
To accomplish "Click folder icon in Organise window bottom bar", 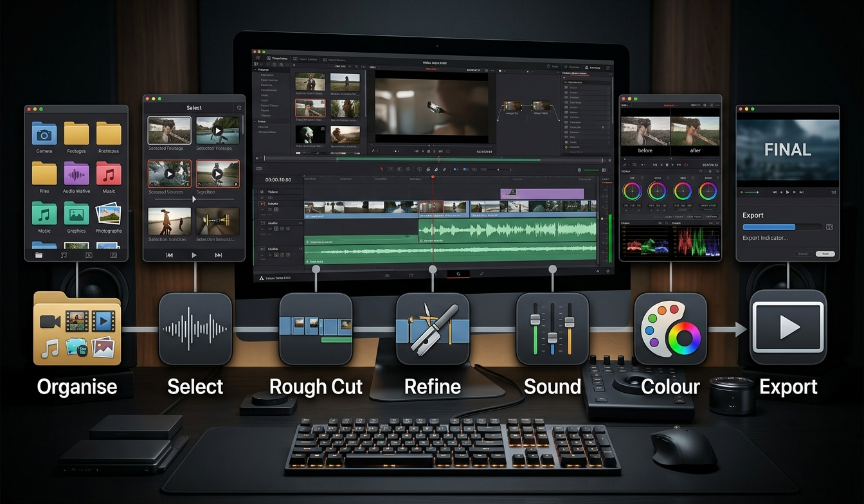I will coord(39,255).
